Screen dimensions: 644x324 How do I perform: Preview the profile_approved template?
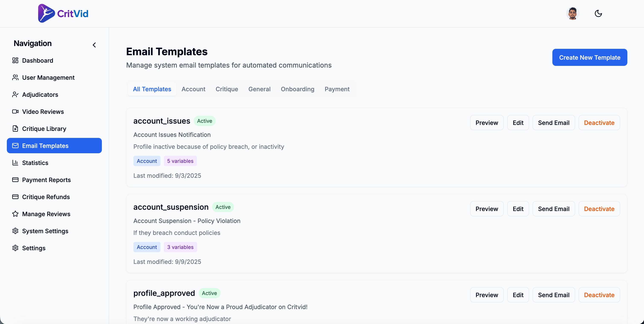pyautogui.click(x=487, y=295)
